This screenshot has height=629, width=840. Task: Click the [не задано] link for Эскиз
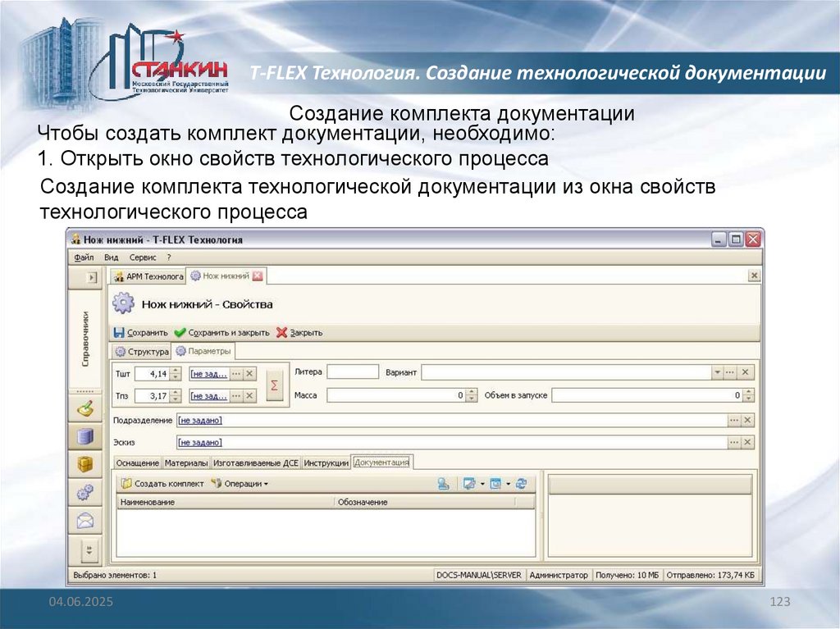point(200,443)
